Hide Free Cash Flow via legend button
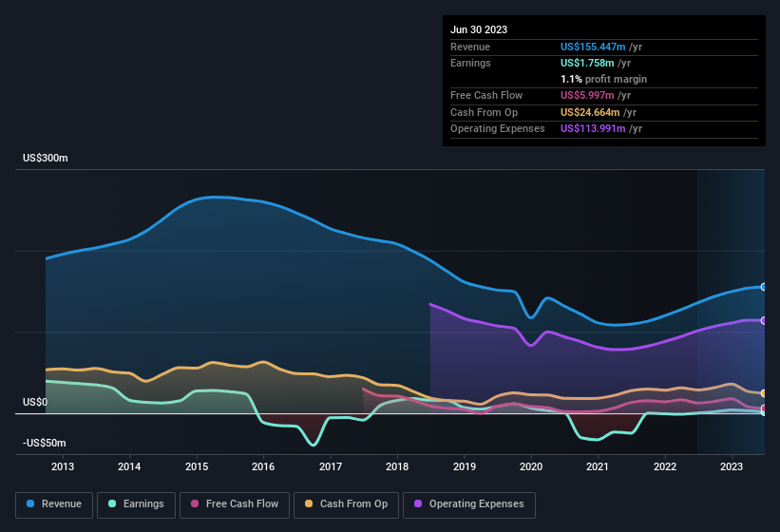Image resolution: width=780 pixels, height=532 pixels. [235, 504]
